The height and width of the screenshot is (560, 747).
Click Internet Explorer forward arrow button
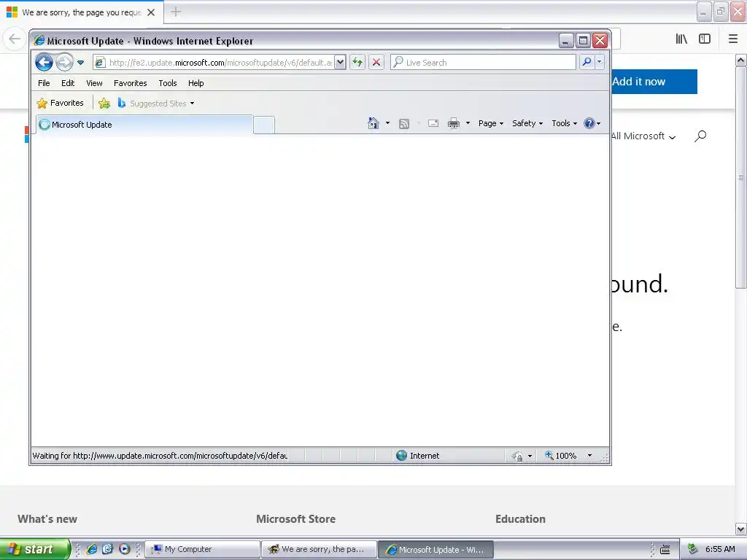tap(64, 63)
